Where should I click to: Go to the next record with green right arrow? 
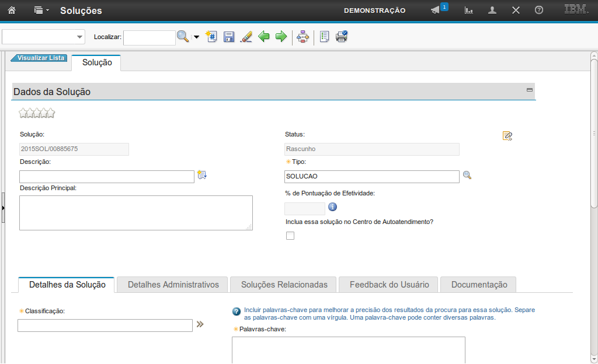[x=281, y=37]
